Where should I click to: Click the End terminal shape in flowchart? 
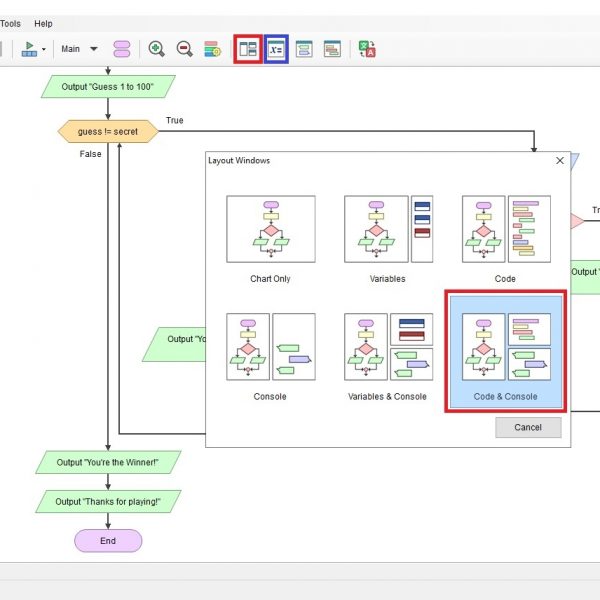tap(108, 541)
